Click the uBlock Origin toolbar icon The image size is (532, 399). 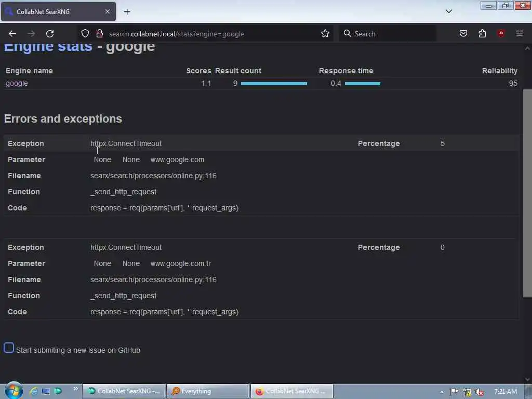coord(501,33)
